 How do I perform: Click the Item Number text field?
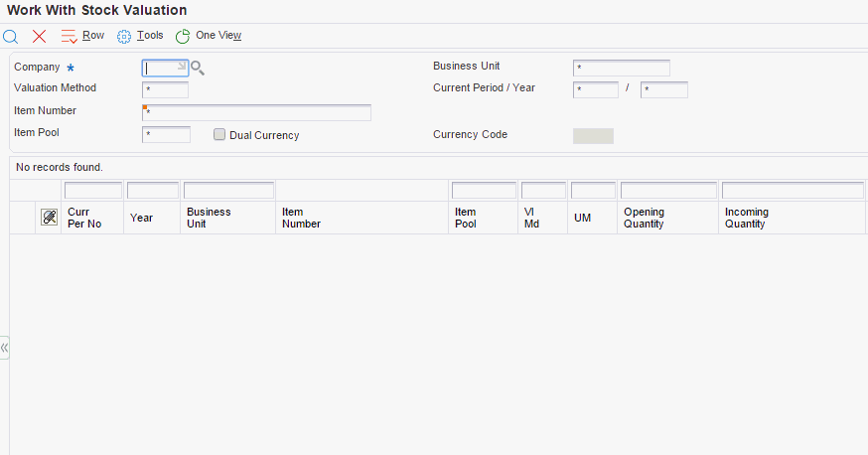coord(256,112)
